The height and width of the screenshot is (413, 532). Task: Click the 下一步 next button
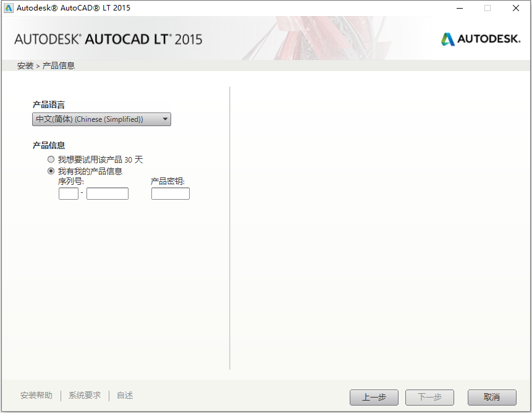click(x=429, y=398)
